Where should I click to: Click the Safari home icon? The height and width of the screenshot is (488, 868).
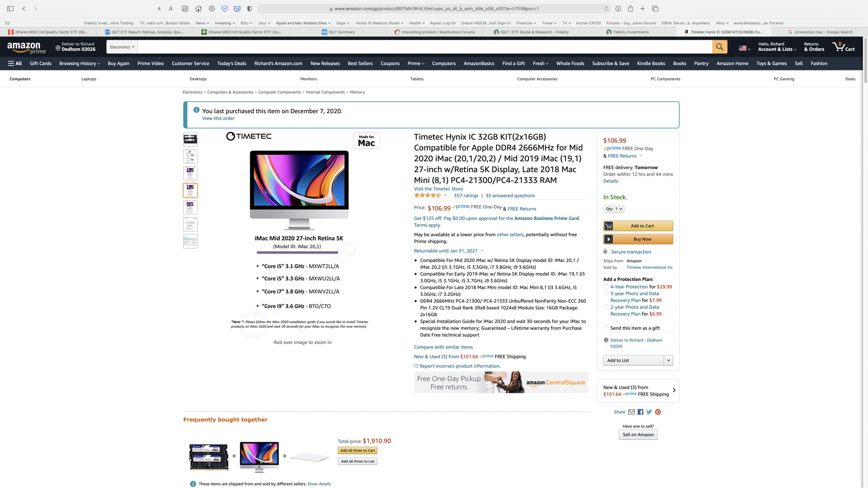tap(198, 9)
